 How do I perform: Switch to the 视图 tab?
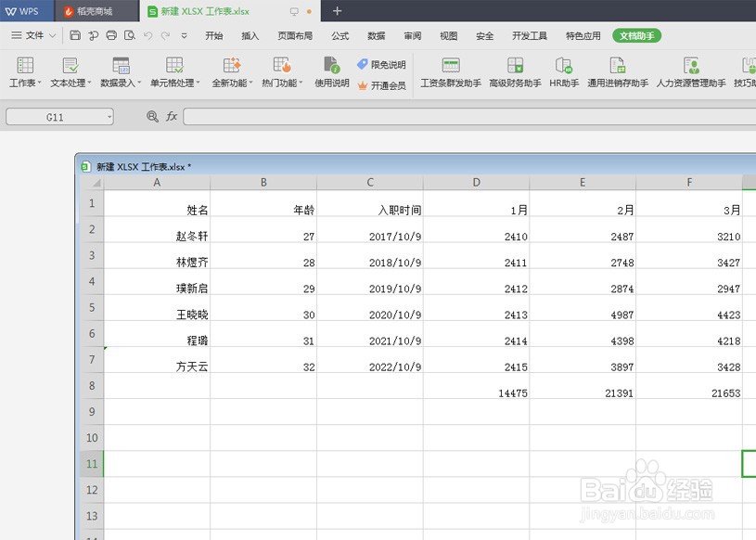(448, 35)
